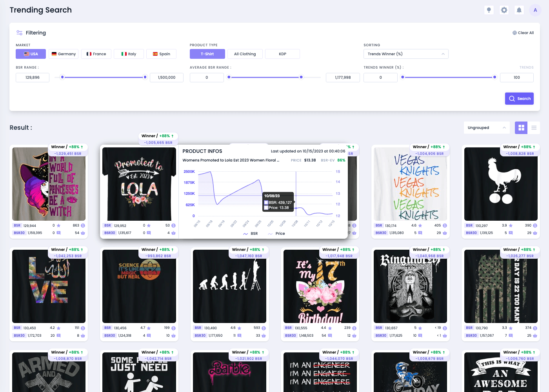Click dollar icon on Lola card
This screenshot has width=549, height=392.
173,226
